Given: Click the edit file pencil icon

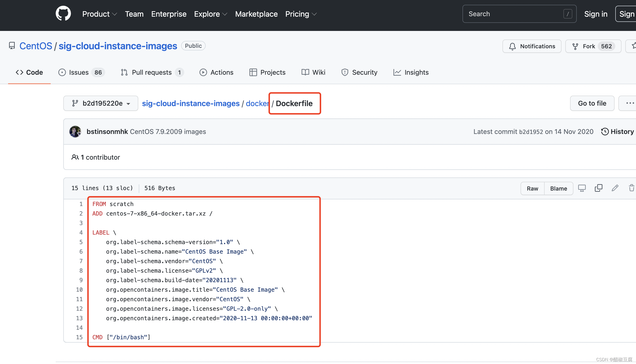Looking at the screenshot, I should 615,188.
